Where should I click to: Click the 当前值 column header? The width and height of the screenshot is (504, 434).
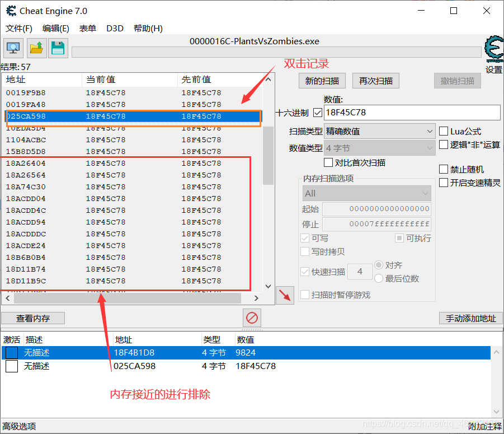coord(130,80)
